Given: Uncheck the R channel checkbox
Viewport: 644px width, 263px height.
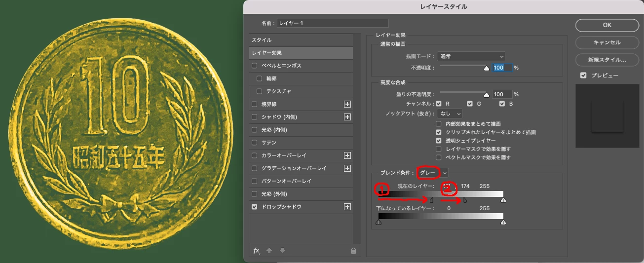Looking at the screenshot, I should (x=438, y=104).
